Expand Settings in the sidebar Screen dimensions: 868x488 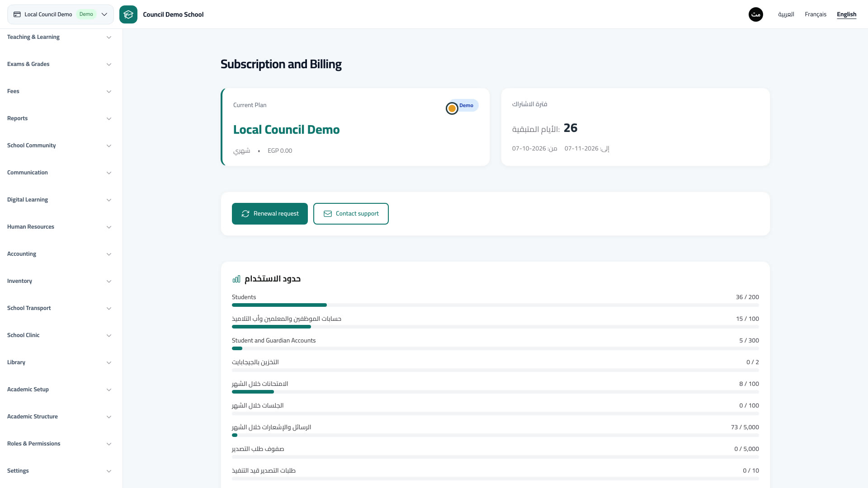point(59,471)
